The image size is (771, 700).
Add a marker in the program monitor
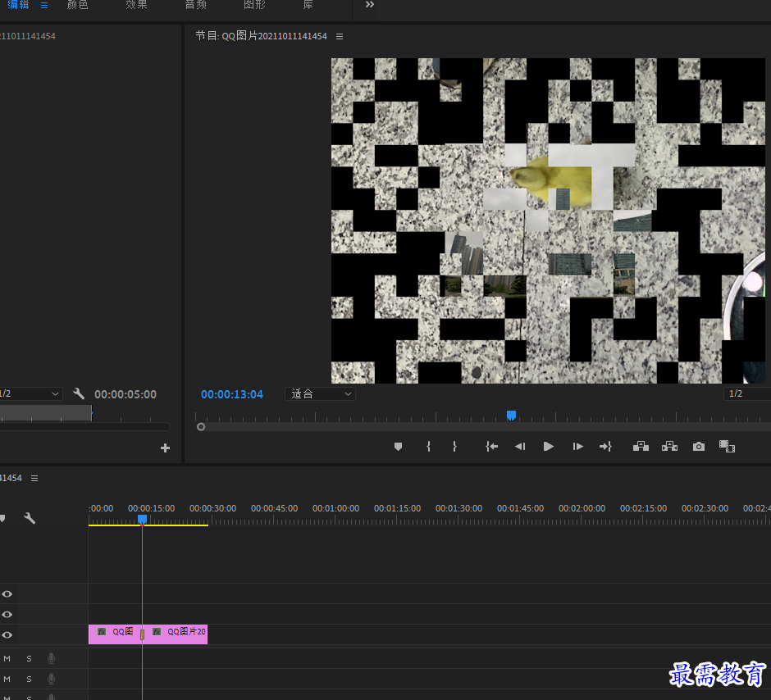pyautogui.click(x=399, y=447)
